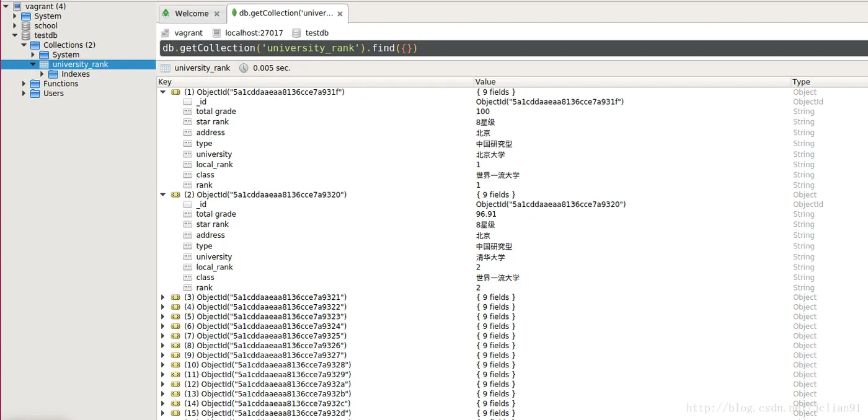Screen dimensions: 868x420
Task: Select record (12) ObjectId ending 932a
Action: click(x=268, y=384)
